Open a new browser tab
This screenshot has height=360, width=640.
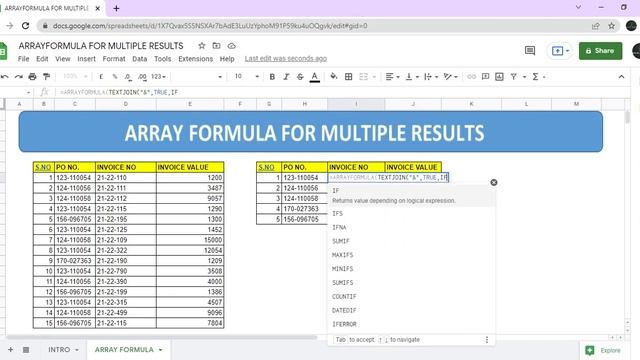click(116, 8)
